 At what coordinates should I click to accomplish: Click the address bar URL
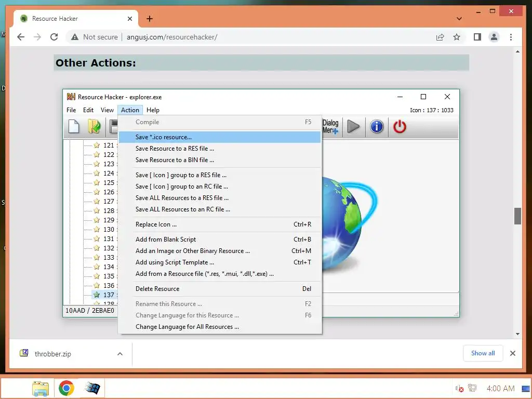point(171,37)
